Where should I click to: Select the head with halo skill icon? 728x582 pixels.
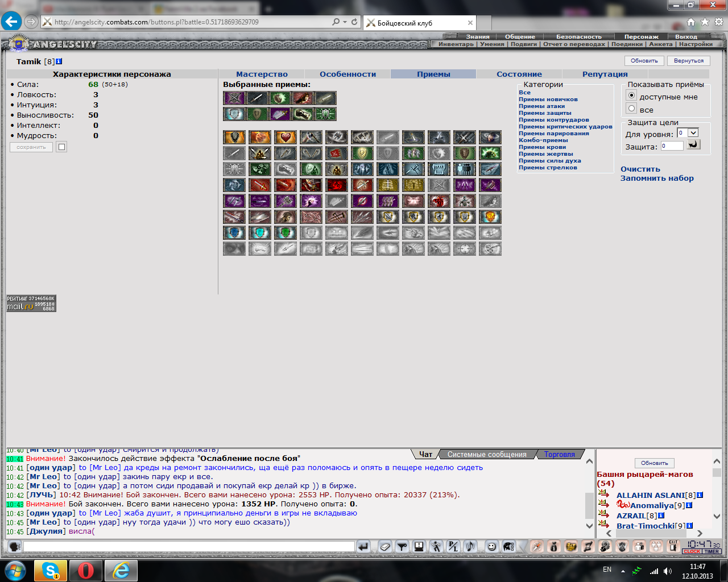[490, 137]
